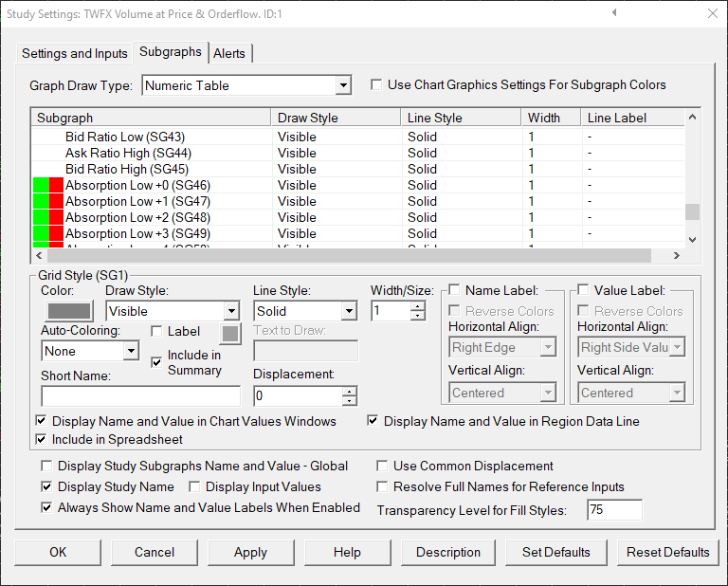Open the Grid Style color swatch
This screenshot has width=728, height=586.
pyautogui.click(x=70, y=311)
